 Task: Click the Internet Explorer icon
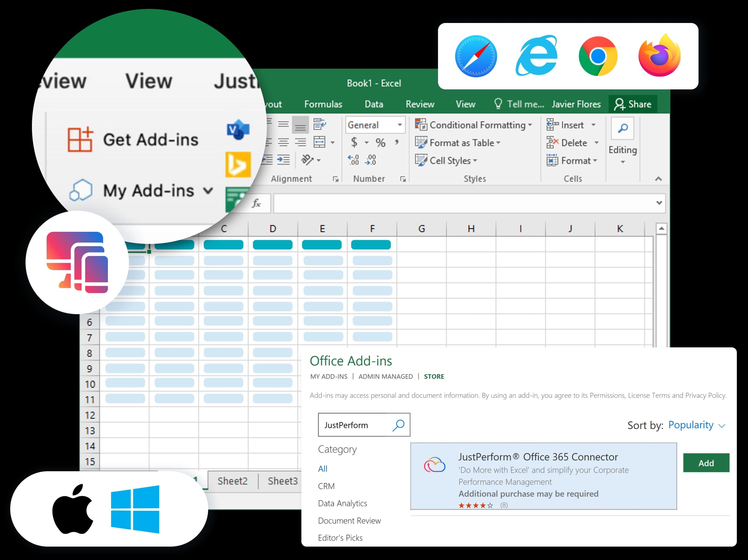537,56
